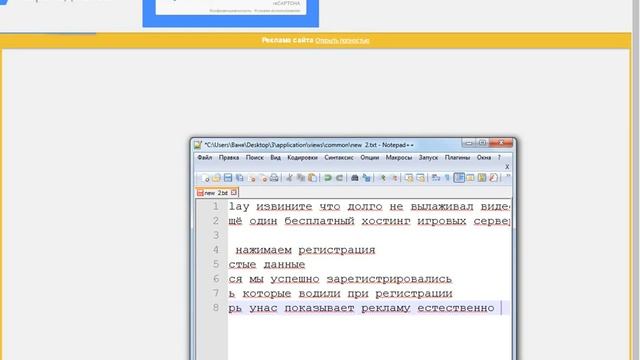Click the word 'рекламу' on line 8
The width and height of the screenshot is (640, 360).
click(386, 308)
